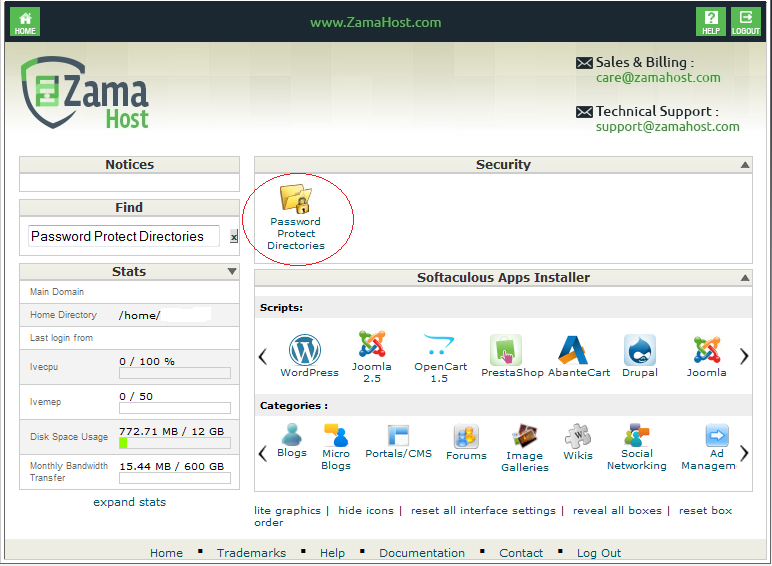
Task: Select the Drupal script icon
Action: coord(640,350)
